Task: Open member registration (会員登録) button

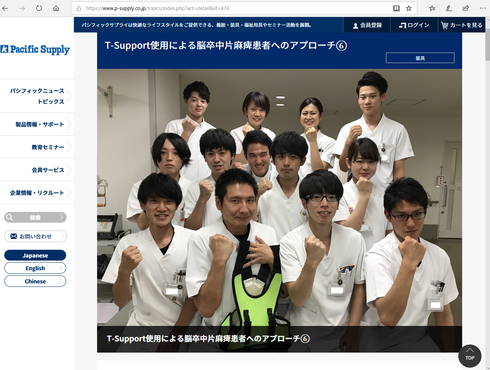Action: 367,25
